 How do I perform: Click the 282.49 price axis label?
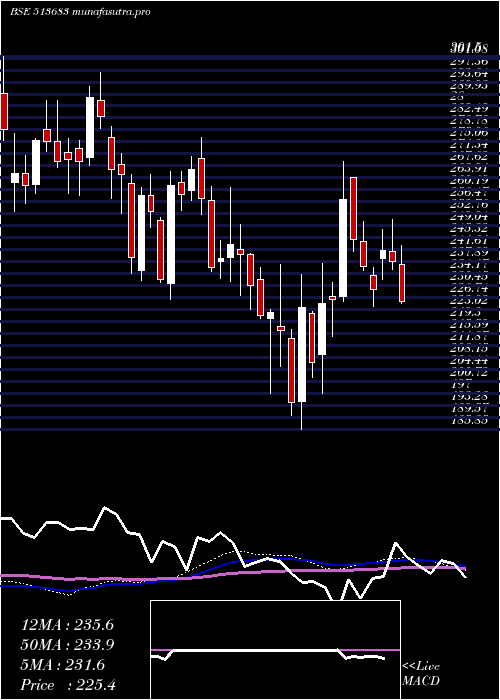(468, 108)
